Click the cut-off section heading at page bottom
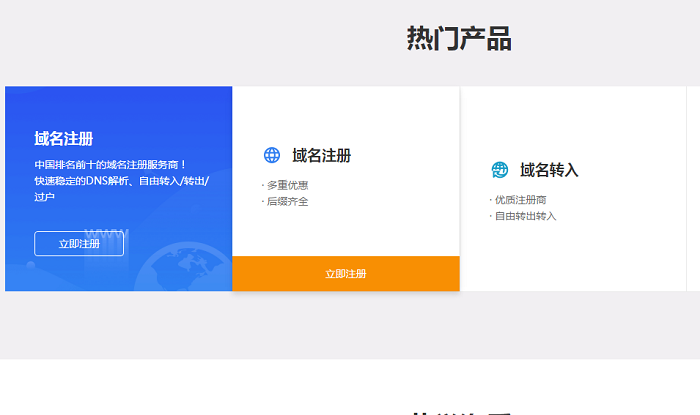The height and width of the screenshot is (415, 700). 460,411
